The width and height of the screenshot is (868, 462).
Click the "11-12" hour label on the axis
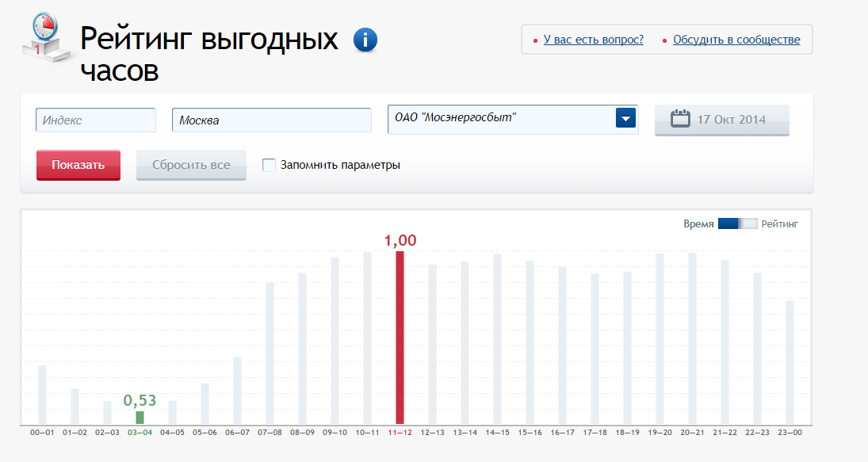pyautogui.click(x=400, y=433)
